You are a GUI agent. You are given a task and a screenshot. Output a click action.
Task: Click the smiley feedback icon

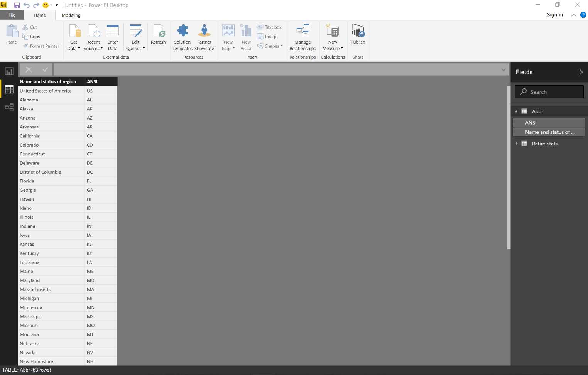click(46, 5)
